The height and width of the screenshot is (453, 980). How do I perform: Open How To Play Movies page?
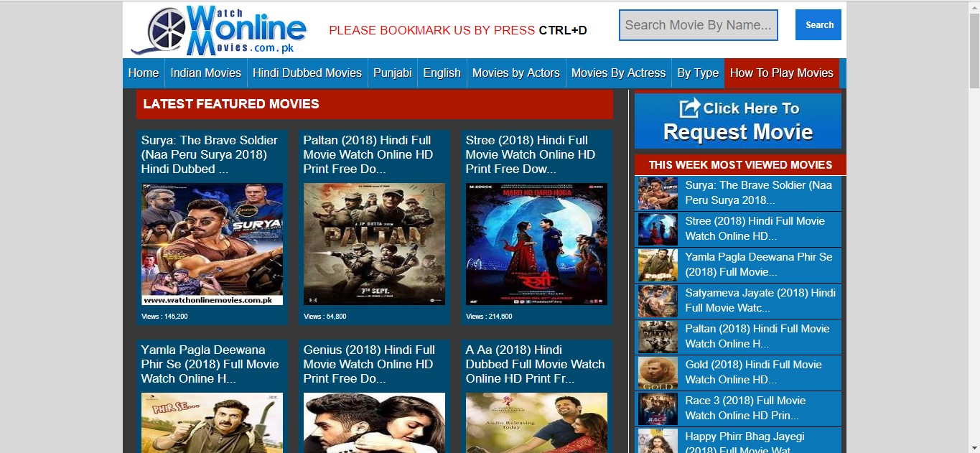[782, 73]
